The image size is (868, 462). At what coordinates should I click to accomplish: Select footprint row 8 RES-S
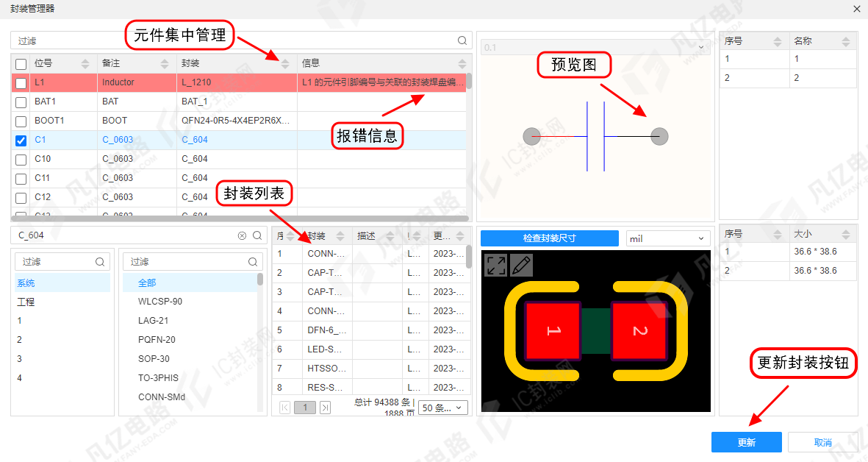coord(371,387)
